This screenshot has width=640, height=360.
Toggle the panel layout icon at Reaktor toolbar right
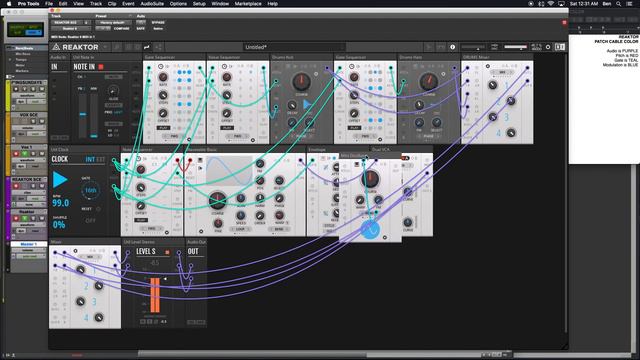tap(560, 47)
